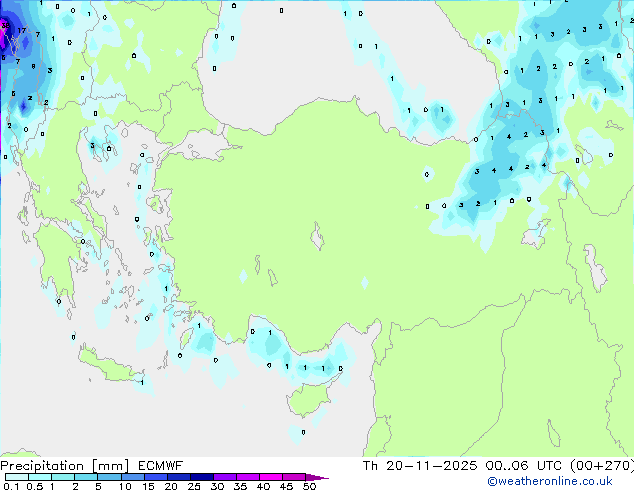Viewport: 634px width, 490px height.
Task: Click the '30' legend label
Action: tap(217, 486)
